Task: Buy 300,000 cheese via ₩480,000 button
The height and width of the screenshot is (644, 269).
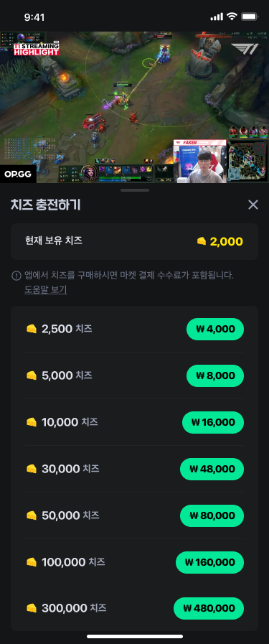Action: point(209,608)
